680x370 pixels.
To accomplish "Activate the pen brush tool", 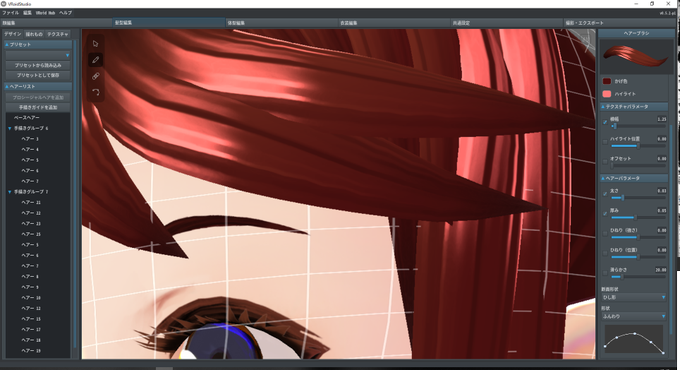I will 96,60.
